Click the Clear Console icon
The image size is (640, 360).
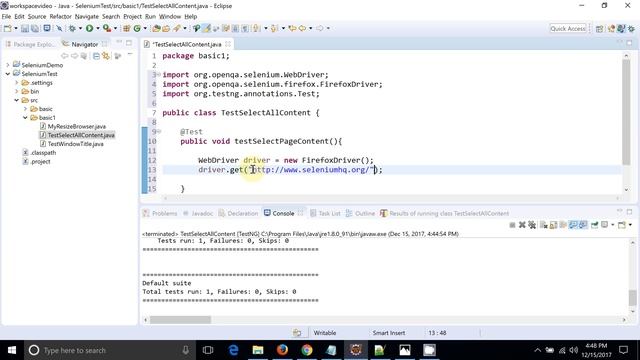[x=544, y=225]
